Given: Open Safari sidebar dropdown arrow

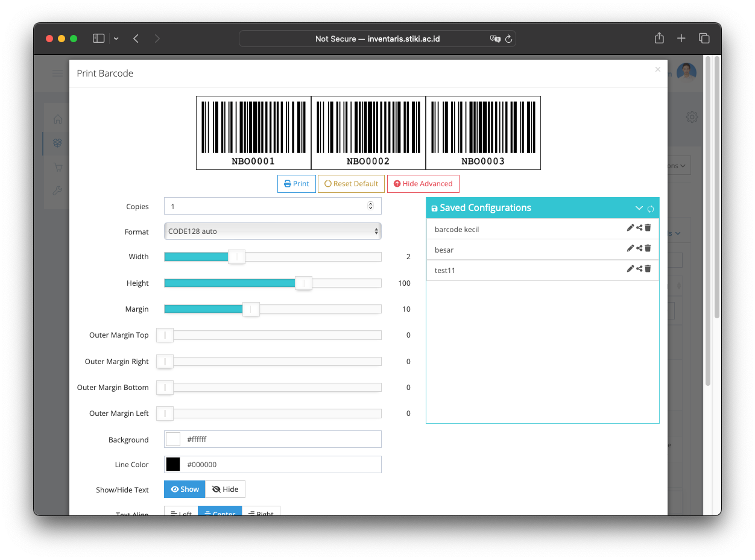Looking at the screenshot, I should point(116,39).
